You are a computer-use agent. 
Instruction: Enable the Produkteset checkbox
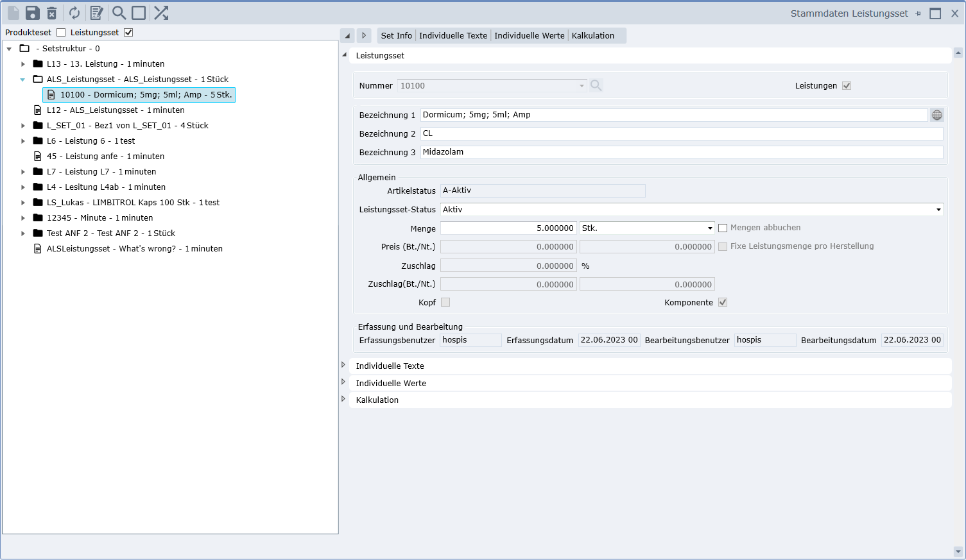click(61, 32)
